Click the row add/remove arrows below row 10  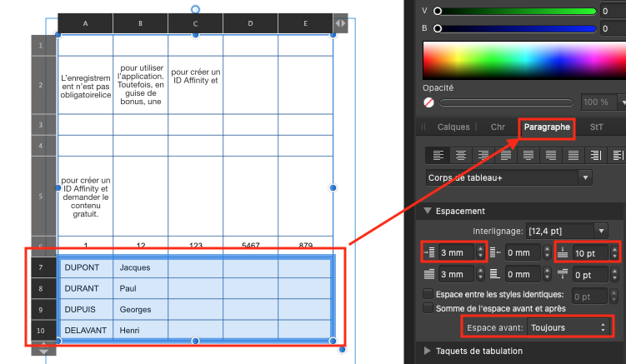(43, 348)
